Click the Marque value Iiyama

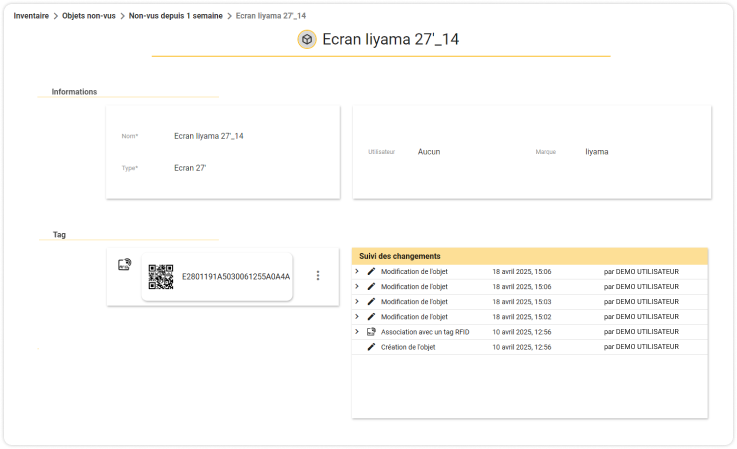pyautogui.click(x=597, y=152)
